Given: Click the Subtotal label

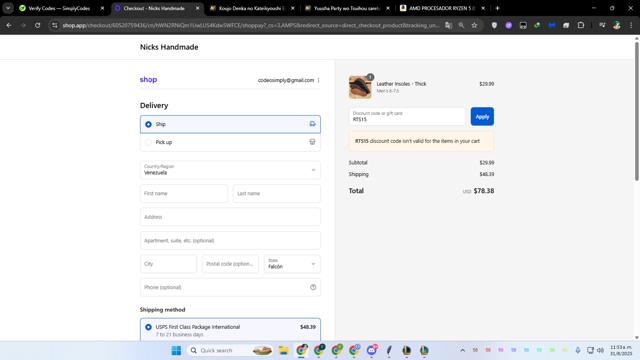Looking at the screenshot, I should [x=358, y=162].
